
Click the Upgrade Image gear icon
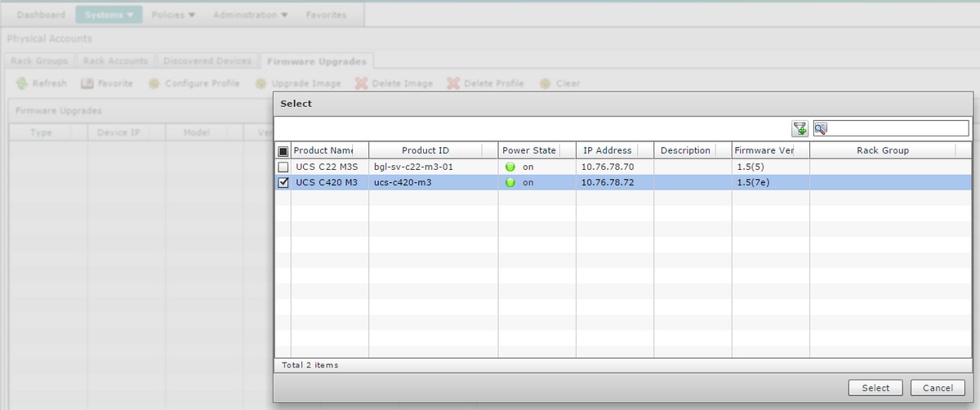261,83
